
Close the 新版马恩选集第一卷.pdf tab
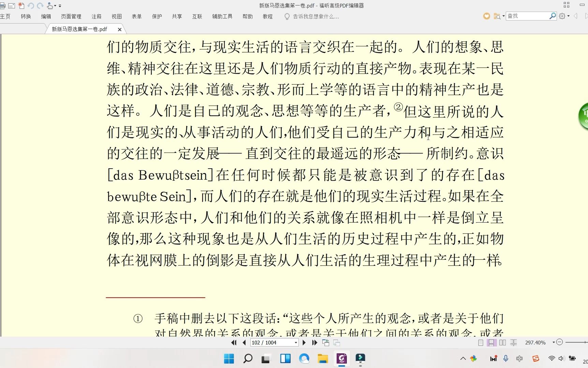(x=120, y=30)
